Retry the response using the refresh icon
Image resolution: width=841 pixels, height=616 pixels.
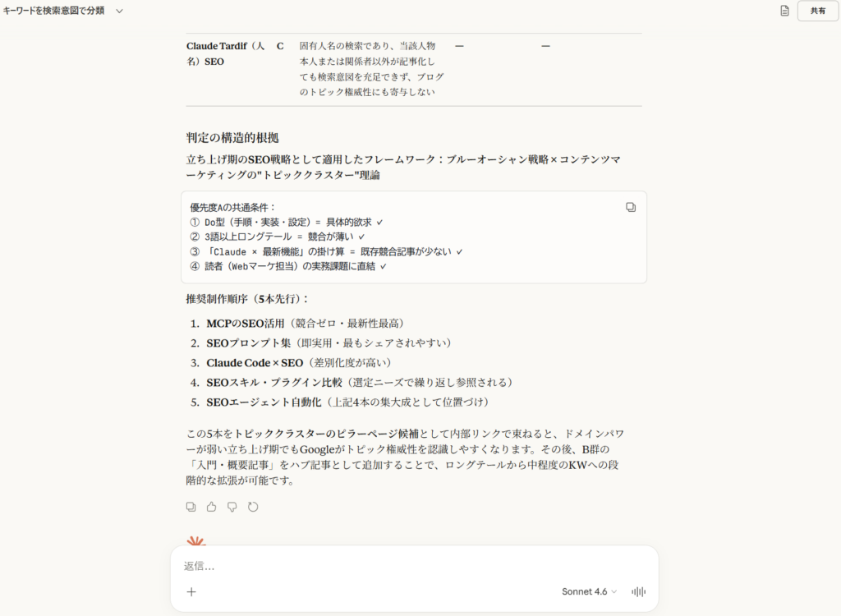[x=253, y=507]
